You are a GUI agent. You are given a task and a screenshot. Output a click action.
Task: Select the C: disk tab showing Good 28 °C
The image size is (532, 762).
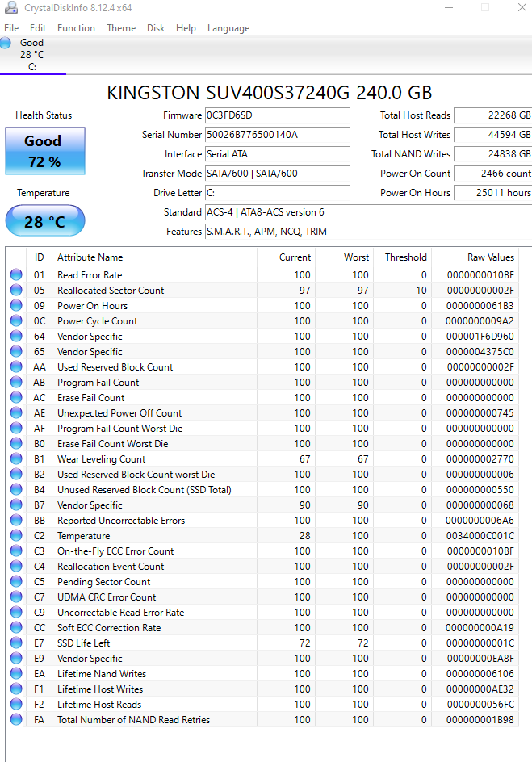point(32,54)
